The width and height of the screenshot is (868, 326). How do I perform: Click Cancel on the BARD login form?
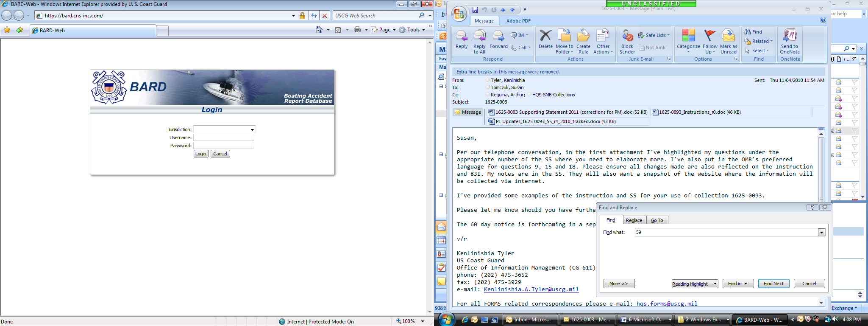coord(220,154)
